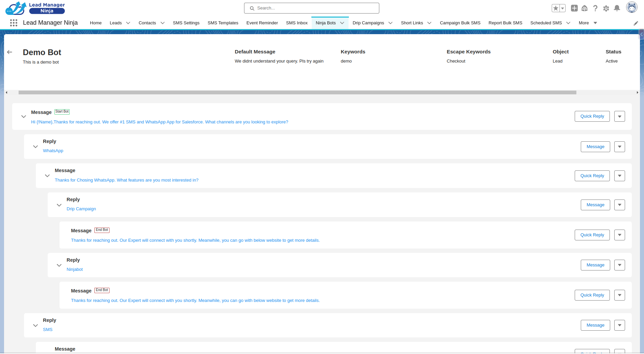
Task: Collapse the WhatsApp reply row
Action: (x=35, y=147)
